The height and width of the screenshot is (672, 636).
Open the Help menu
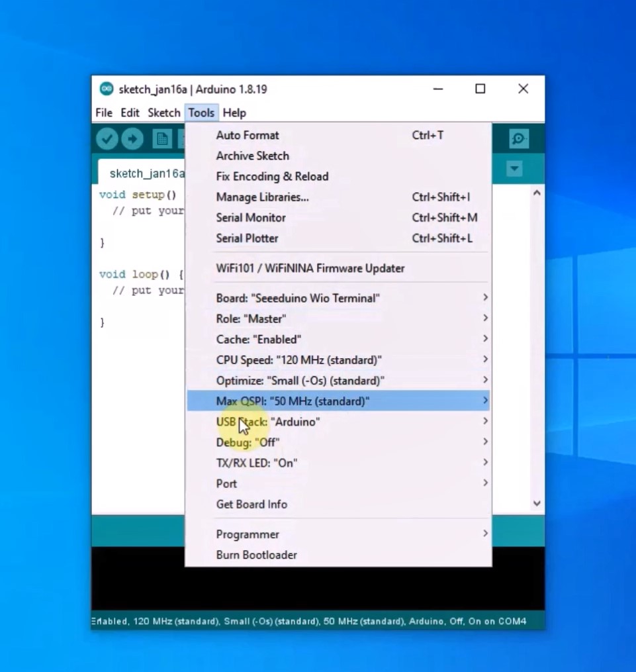(x=234, y=113)
